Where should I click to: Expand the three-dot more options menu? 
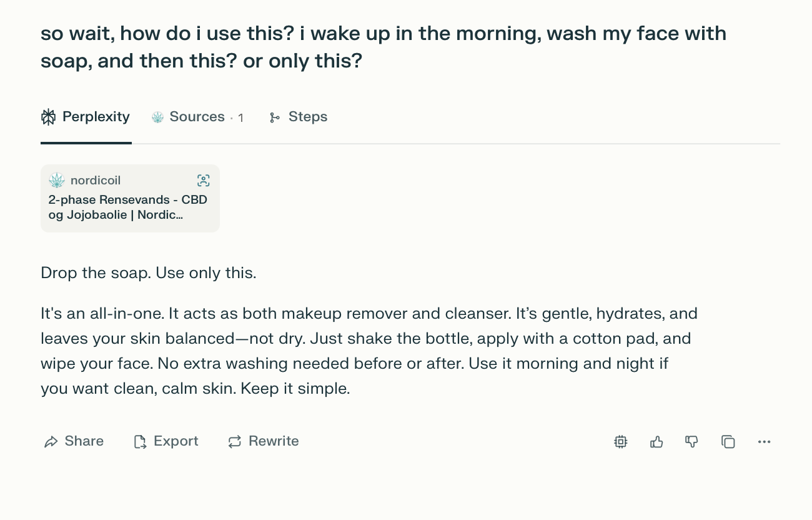coord(764,442)
